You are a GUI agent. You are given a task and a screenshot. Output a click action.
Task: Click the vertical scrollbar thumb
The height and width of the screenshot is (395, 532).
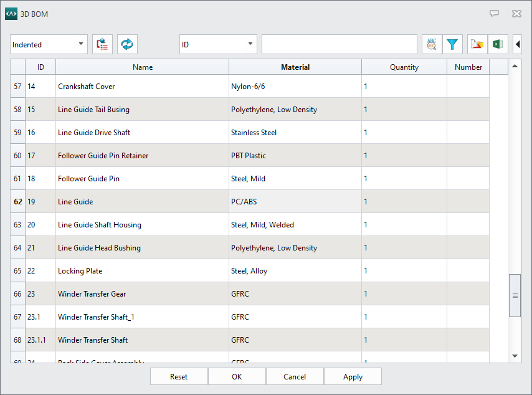pyautogui.click(x=515, y=295)
